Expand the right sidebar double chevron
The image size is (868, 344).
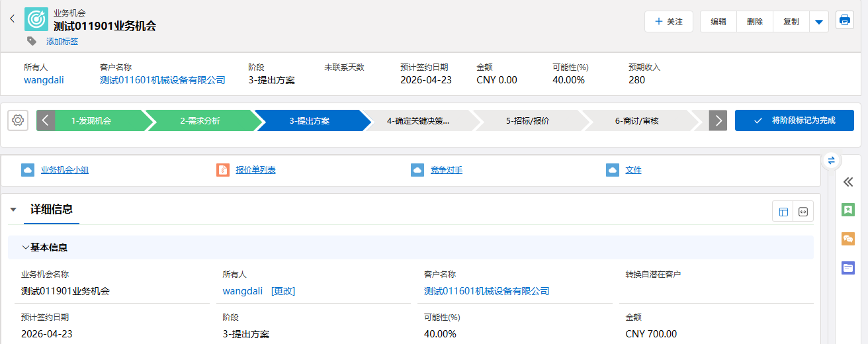tap(847, 182)
